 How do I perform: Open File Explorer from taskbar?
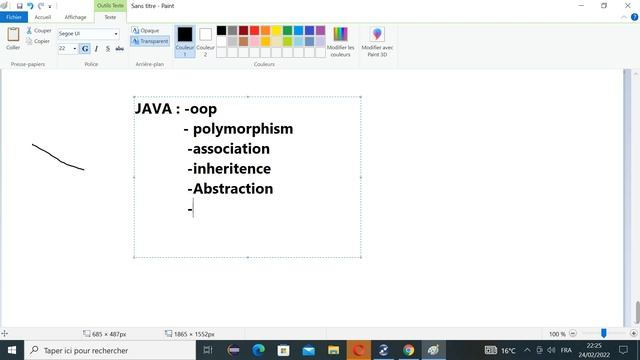tap(333, 350)
